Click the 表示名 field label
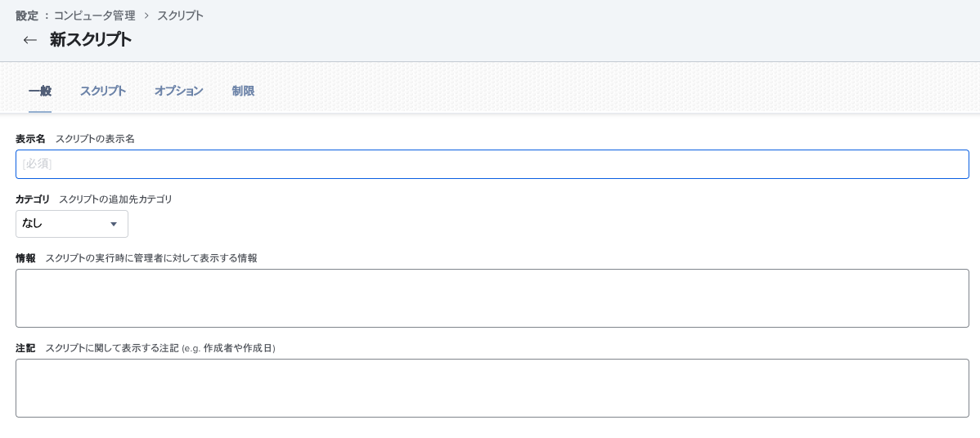Viewport: 980px width, 438px height. pos(30,139)
